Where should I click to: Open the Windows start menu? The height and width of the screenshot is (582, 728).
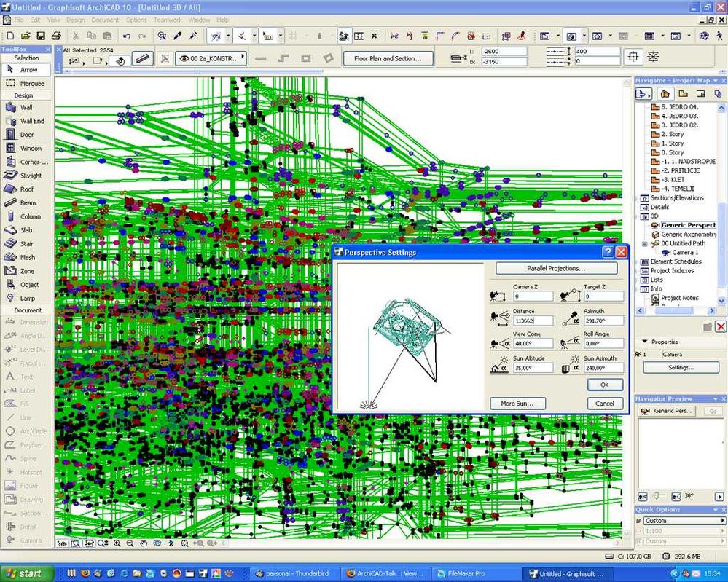click(27, 574)
